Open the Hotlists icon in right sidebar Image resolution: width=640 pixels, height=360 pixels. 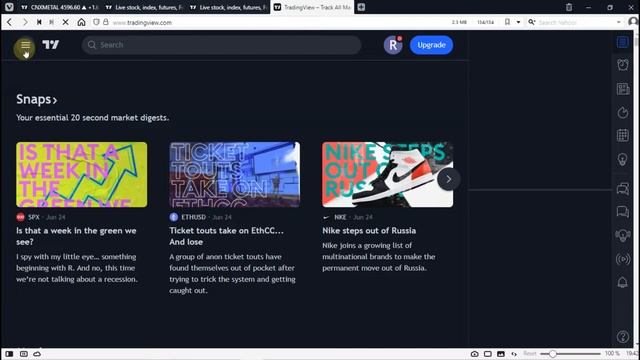622,113
